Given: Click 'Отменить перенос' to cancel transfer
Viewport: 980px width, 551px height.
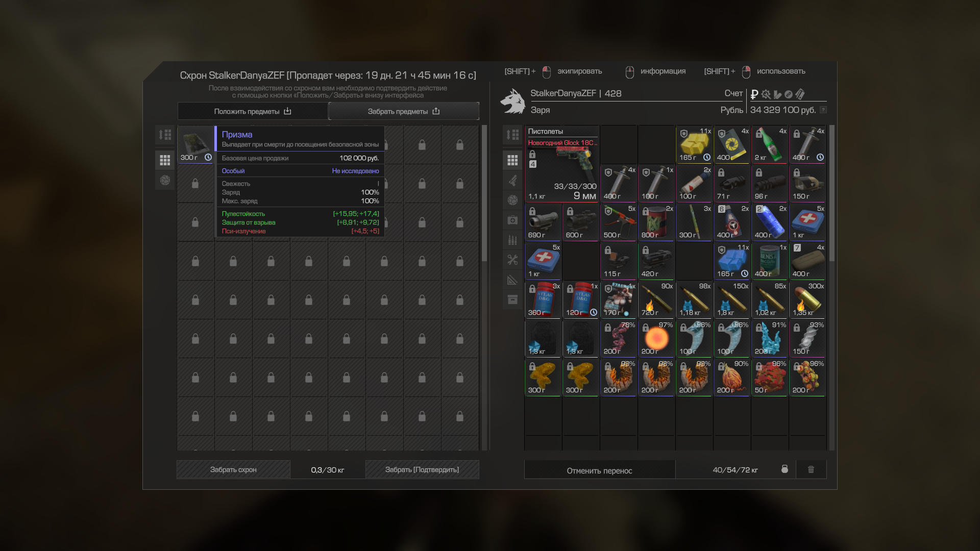Looking at the screenshot, I should click(x=600, y=470).
